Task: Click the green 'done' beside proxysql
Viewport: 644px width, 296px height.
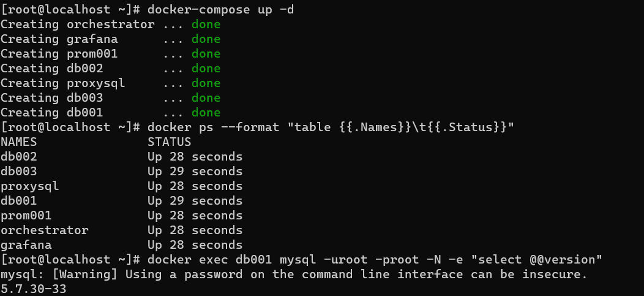Action: (206, 83)
